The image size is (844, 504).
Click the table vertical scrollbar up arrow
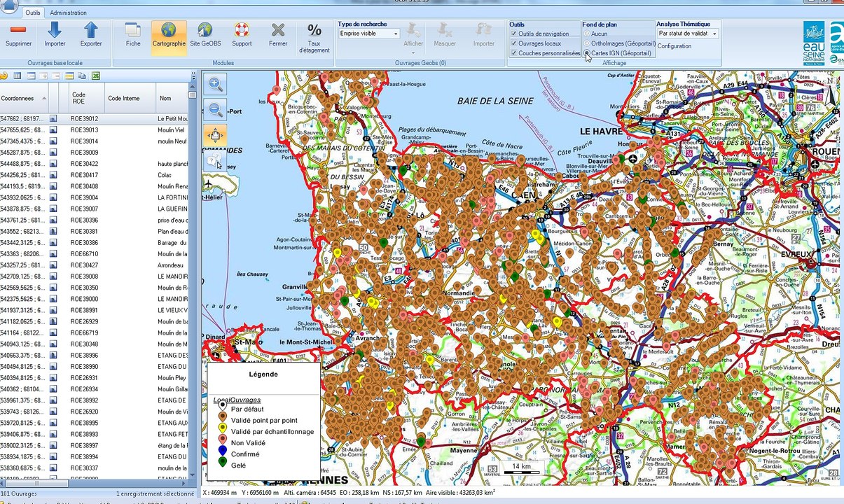point(193,87)
